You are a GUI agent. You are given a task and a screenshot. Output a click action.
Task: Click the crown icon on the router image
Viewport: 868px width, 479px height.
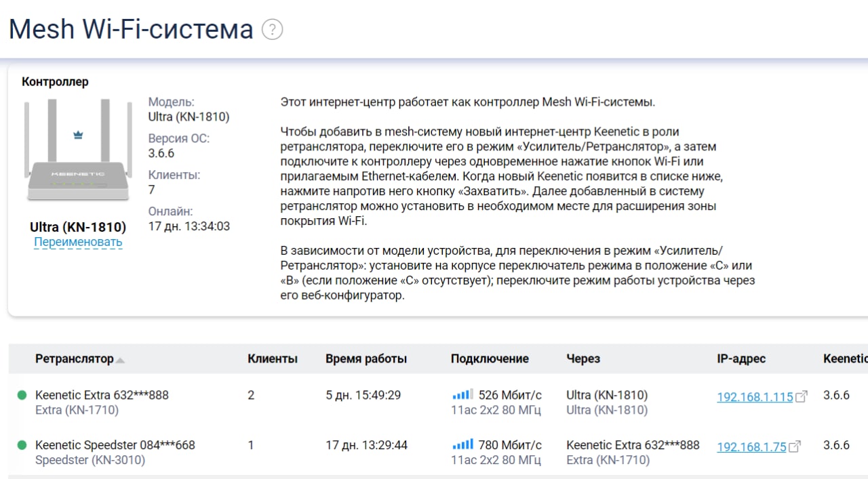click(78, 135)
